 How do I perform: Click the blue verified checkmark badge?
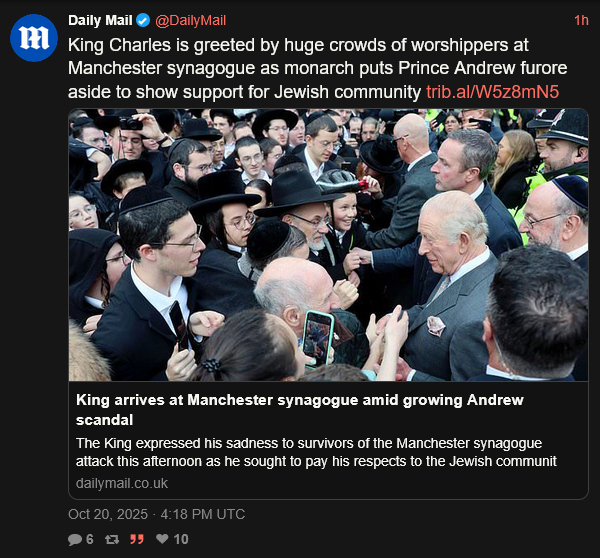click(143, 20)
